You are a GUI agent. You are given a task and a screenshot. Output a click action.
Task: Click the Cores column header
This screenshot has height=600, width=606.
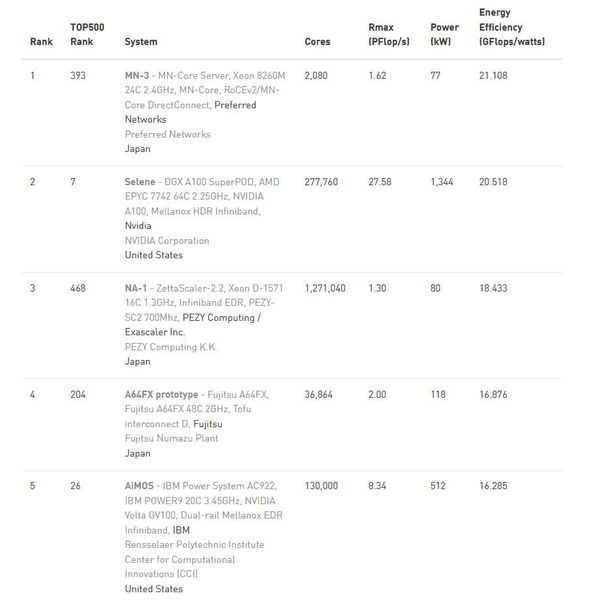[x=317, y=42]
